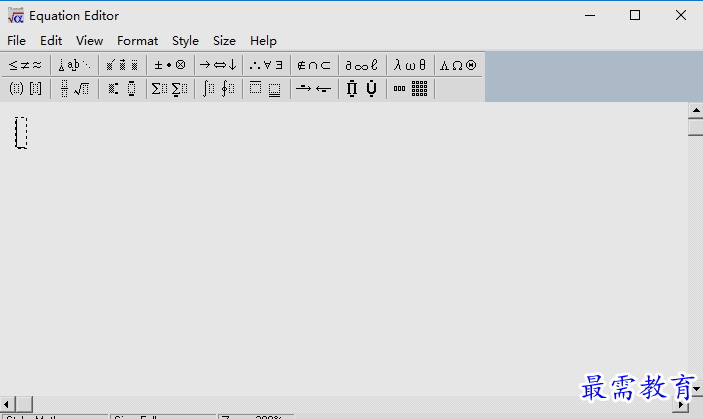Close the Equation Editor window

click(681, 16)
